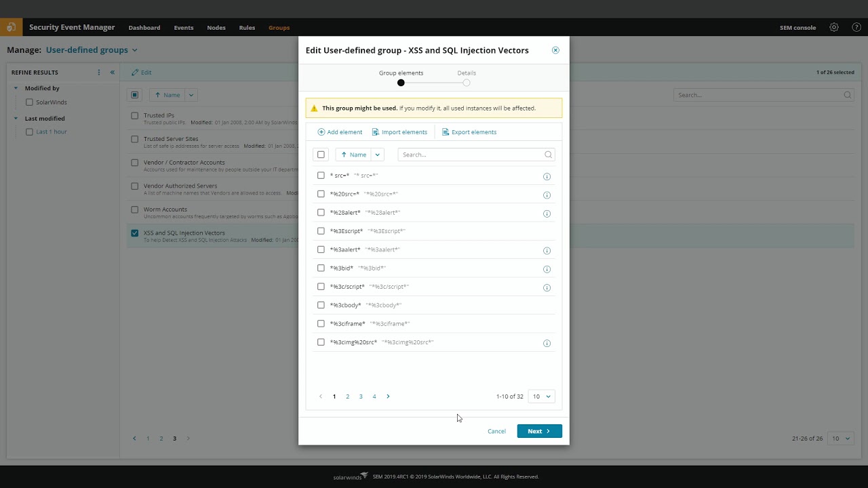Go to previous page arrow in dialog
The image size is (868, 488).
321,396
